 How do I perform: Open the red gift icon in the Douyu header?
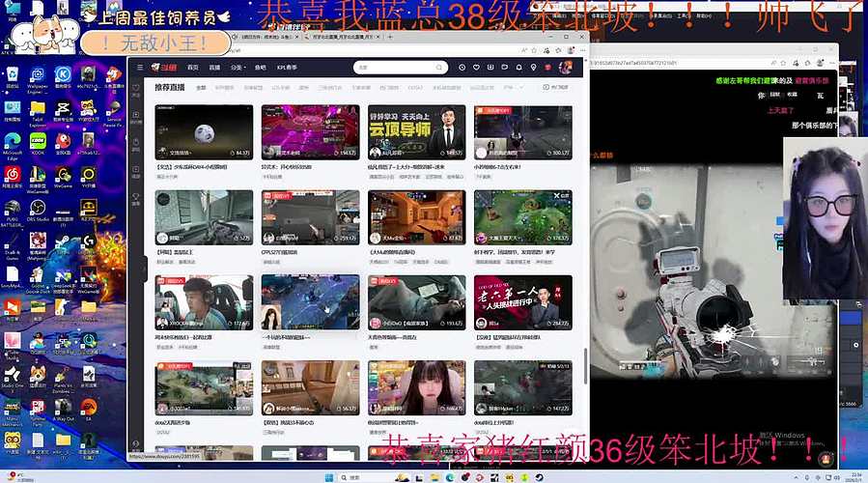click(548, 67)
